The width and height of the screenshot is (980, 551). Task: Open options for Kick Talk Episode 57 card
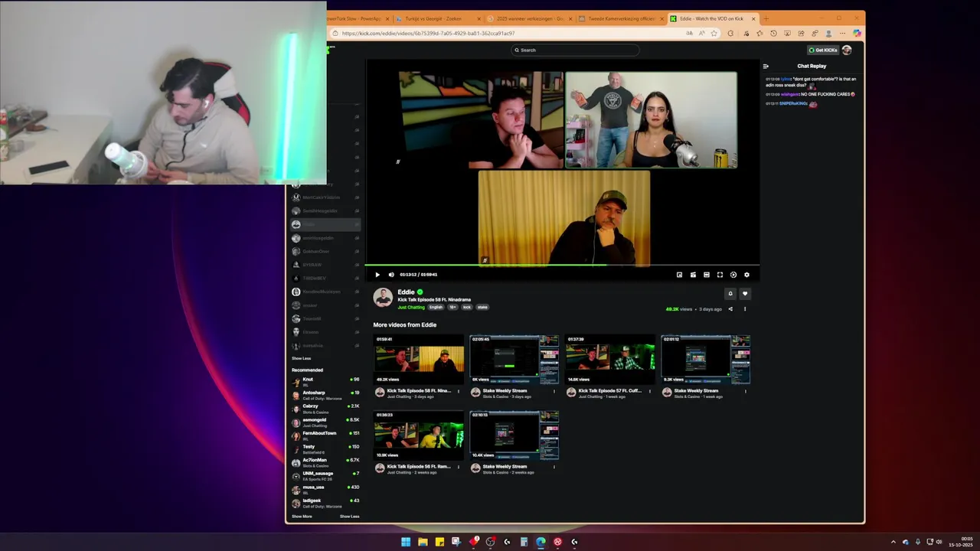[650, 391]
